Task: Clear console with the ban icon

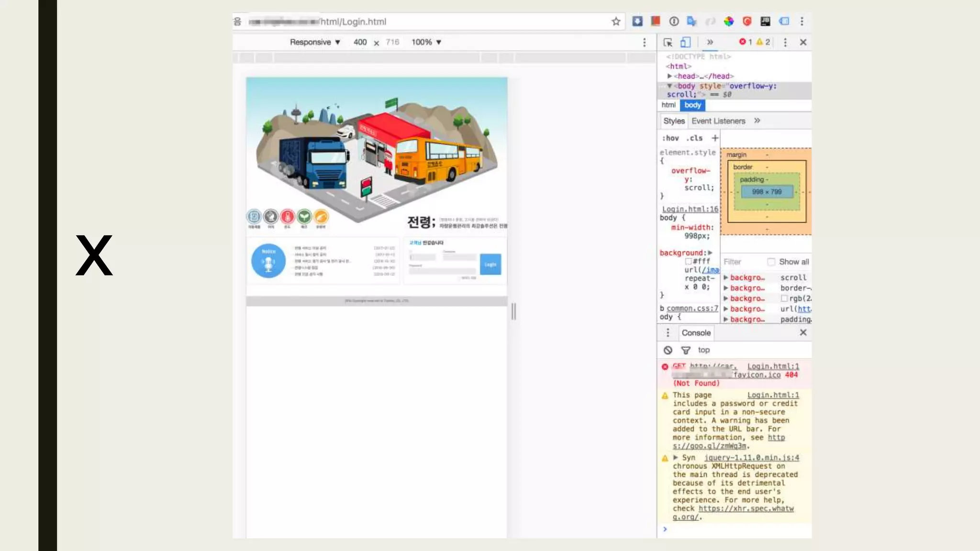Action: (x=668, y=350)
